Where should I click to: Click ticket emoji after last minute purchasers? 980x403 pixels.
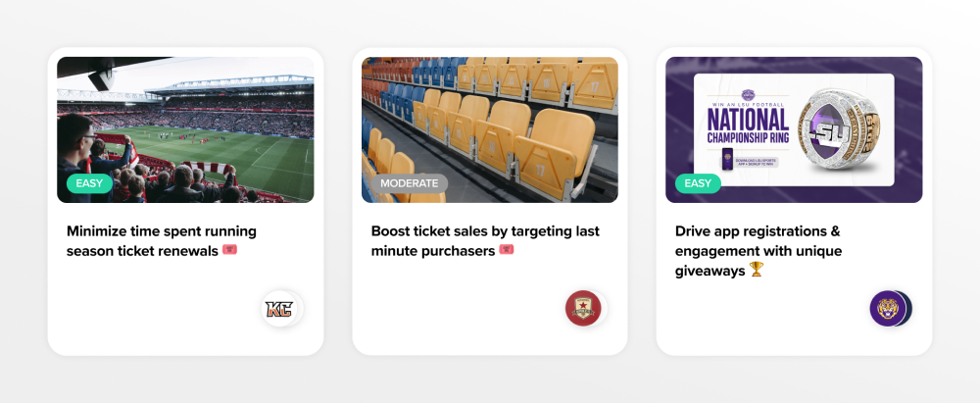(x=507, y=250)
